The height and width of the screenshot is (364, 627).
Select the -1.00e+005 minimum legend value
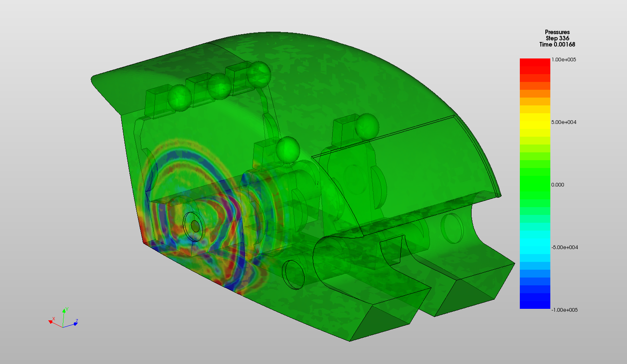pos(564,310)
